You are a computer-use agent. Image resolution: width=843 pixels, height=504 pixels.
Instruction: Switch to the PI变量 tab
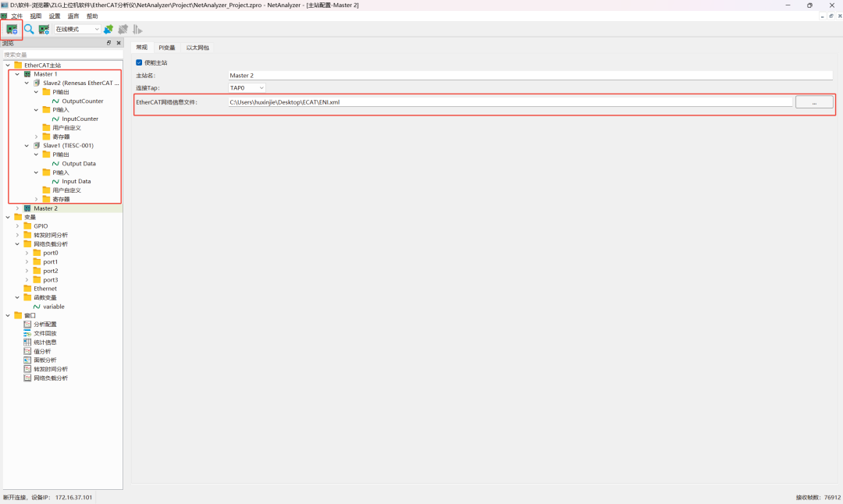click(167, 48)
